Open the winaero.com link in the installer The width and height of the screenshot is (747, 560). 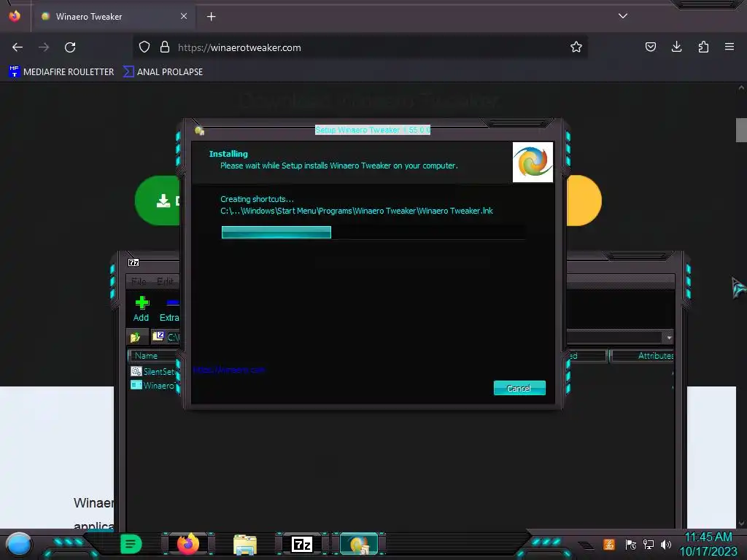point(228,370)
